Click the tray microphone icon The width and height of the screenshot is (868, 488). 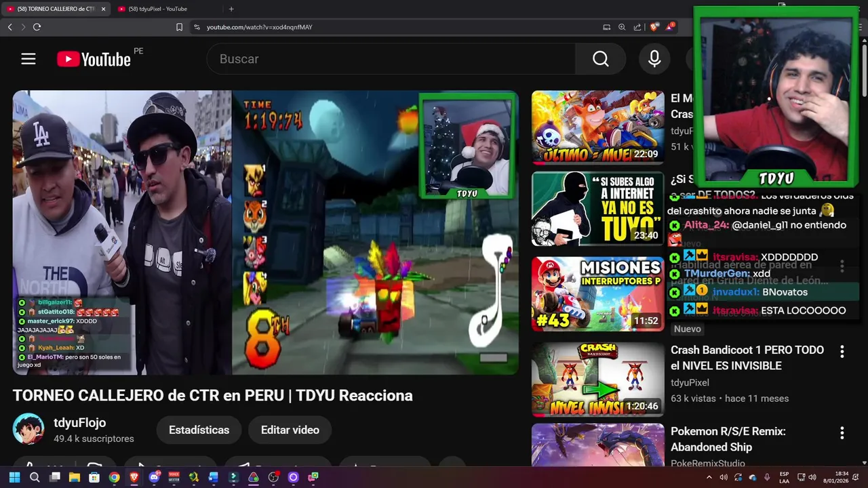[x=767, y=477]
